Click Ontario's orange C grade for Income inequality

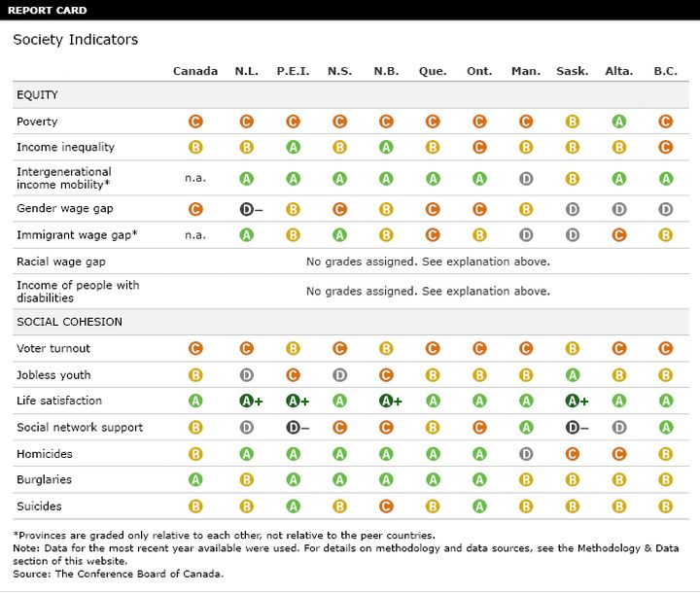pyautogui.click(x=479, y=147)
